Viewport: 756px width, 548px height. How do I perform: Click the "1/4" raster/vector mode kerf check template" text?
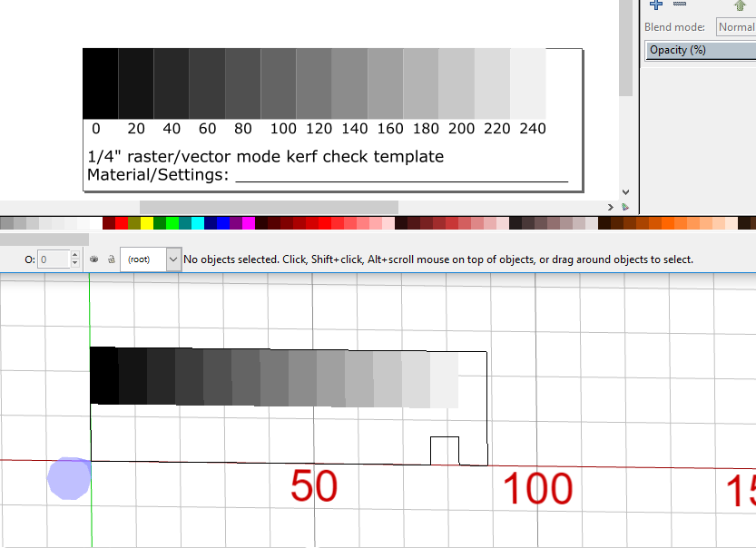pyautogui.click(x=266, y=157)
